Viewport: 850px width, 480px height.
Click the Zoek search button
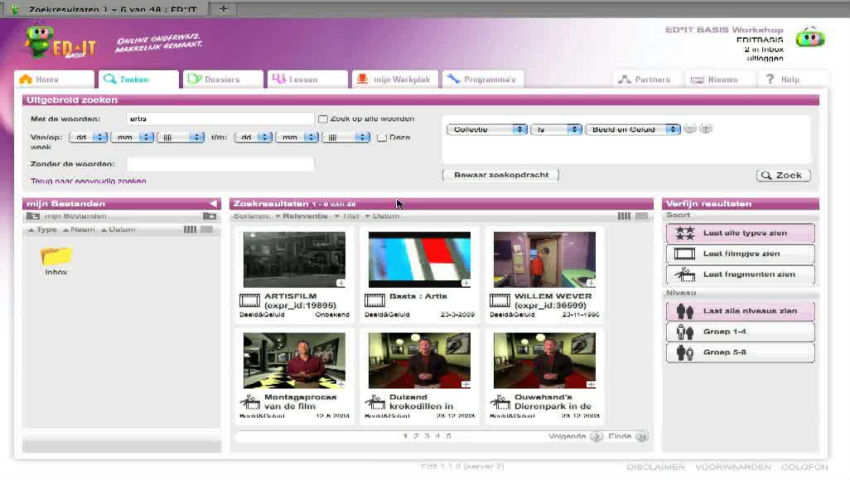783,175
